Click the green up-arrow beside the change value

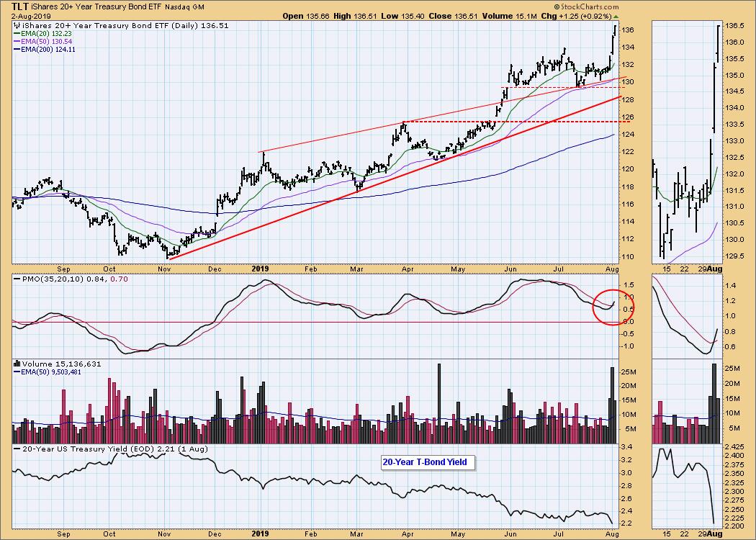tap(616, 17)
